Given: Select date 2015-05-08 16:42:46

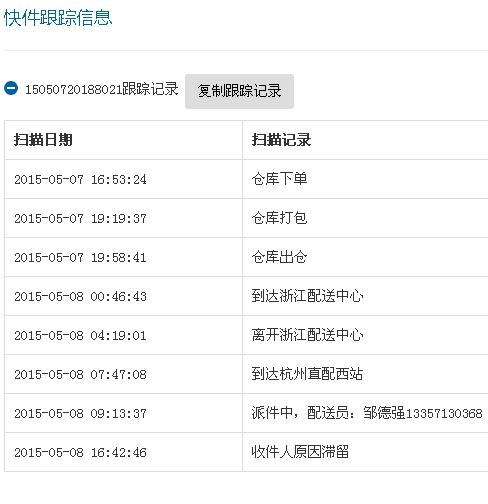Looking at the screenshot, I should (x=80, y=452).
